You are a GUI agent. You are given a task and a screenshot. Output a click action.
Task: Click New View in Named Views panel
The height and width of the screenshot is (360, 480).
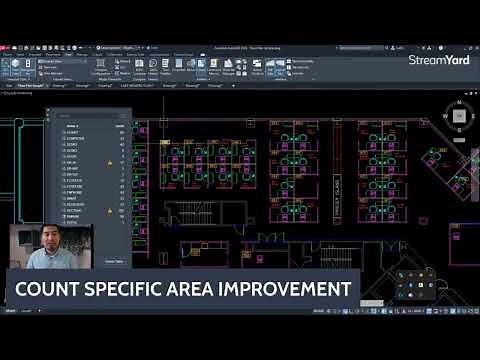(51, 67)
